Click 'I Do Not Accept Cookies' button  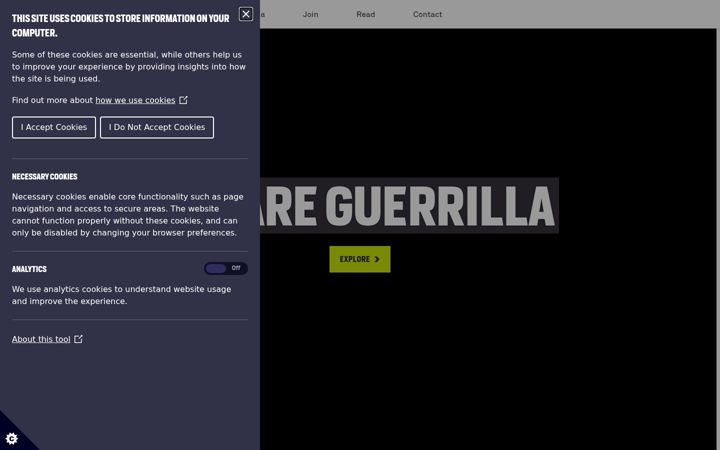[x=157, y=127]
